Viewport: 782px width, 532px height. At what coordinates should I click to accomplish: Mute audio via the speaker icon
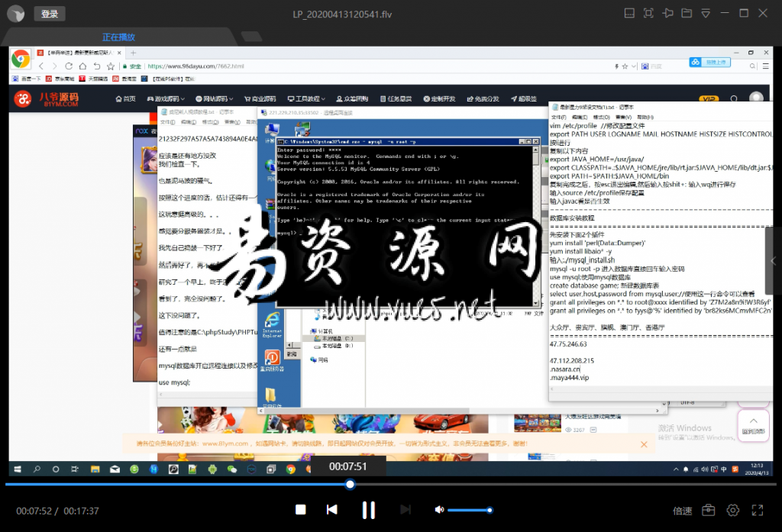[439, 510]
